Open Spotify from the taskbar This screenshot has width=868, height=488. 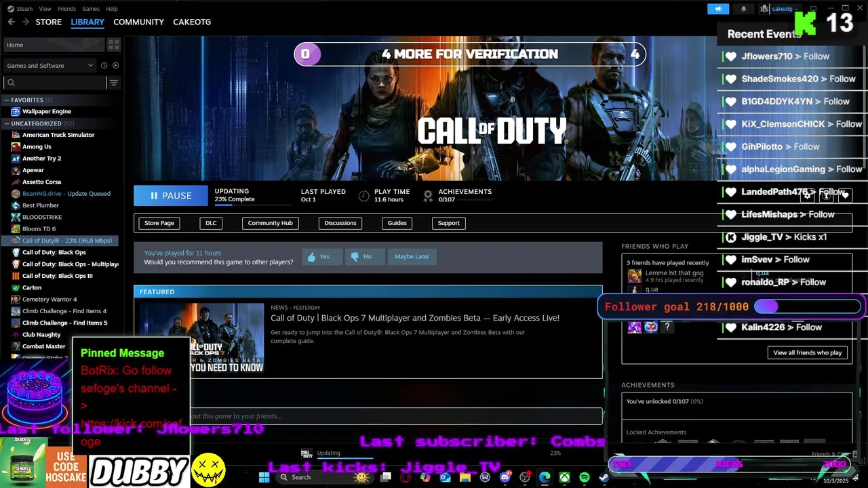point(584,477)
